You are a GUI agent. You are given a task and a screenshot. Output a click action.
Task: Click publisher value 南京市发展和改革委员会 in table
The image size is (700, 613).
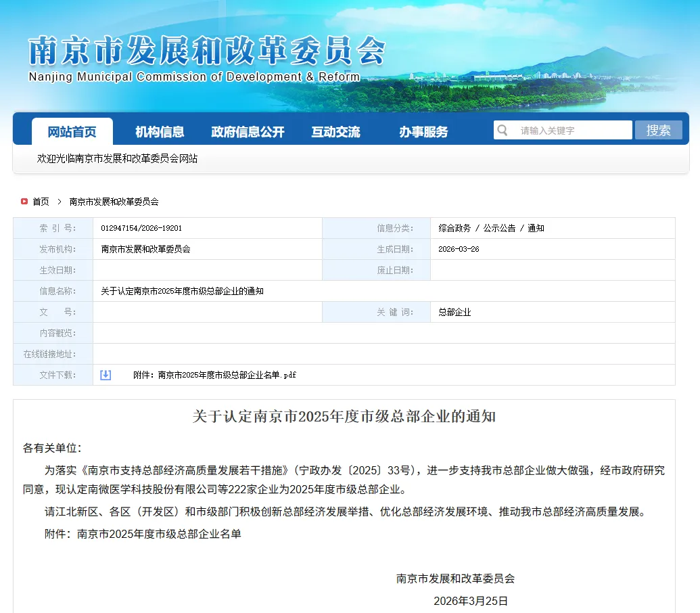click(x=145, y=249)
